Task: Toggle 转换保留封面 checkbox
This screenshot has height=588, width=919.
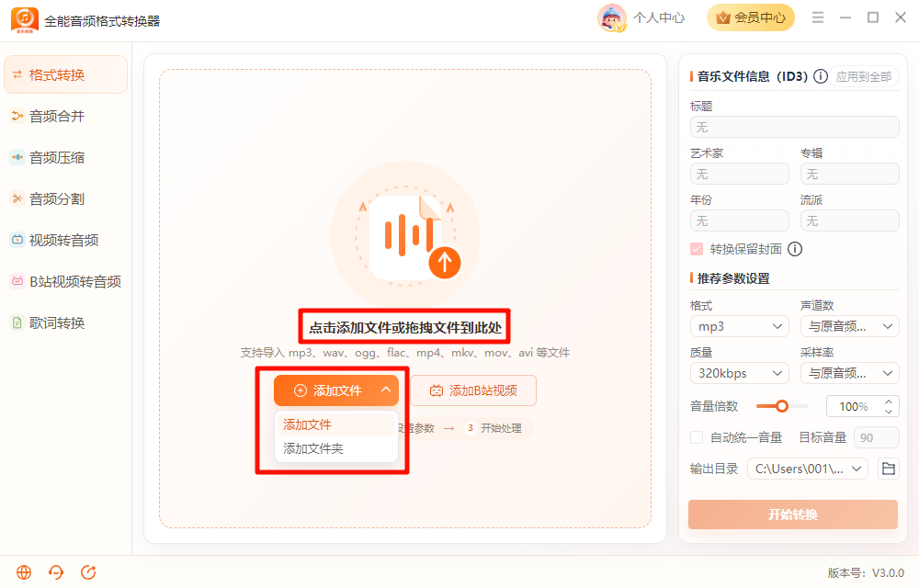Action: point(697,250)
